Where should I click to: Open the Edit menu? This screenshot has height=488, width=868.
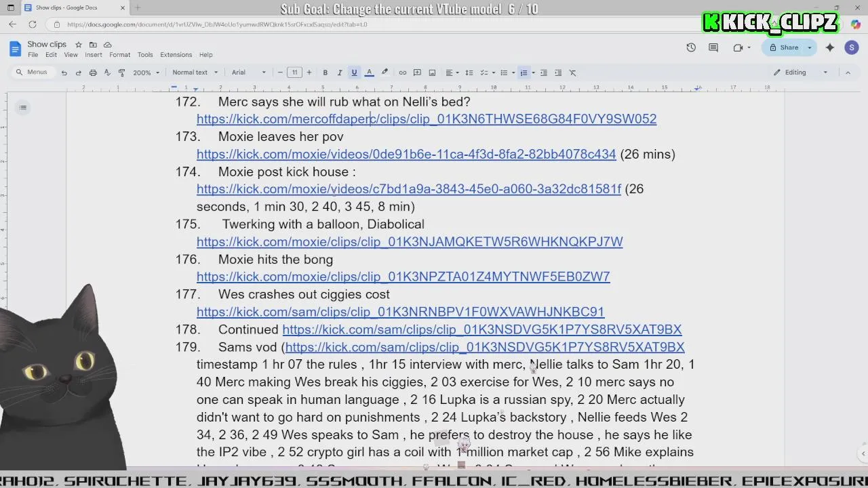click(51, 55)
